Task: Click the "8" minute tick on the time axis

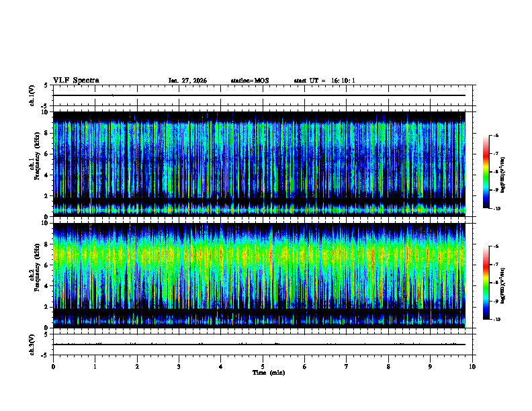Action: pos(388,367)
